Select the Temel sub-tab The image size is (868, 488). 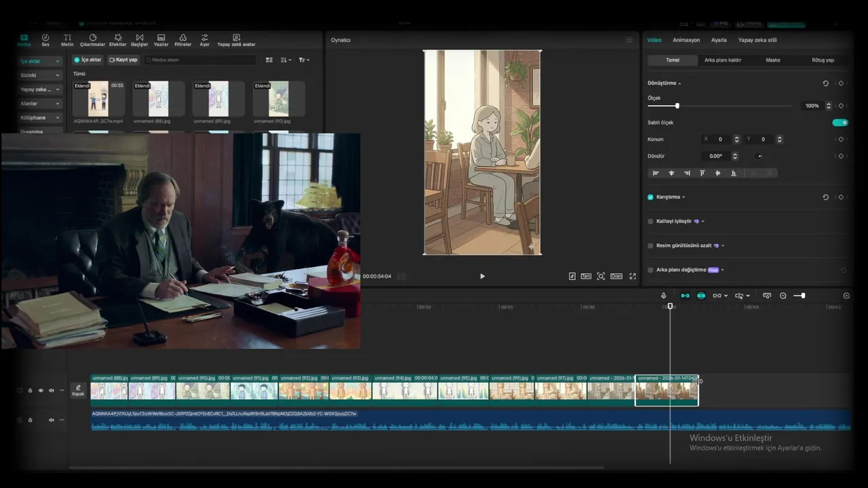point(673,60)
